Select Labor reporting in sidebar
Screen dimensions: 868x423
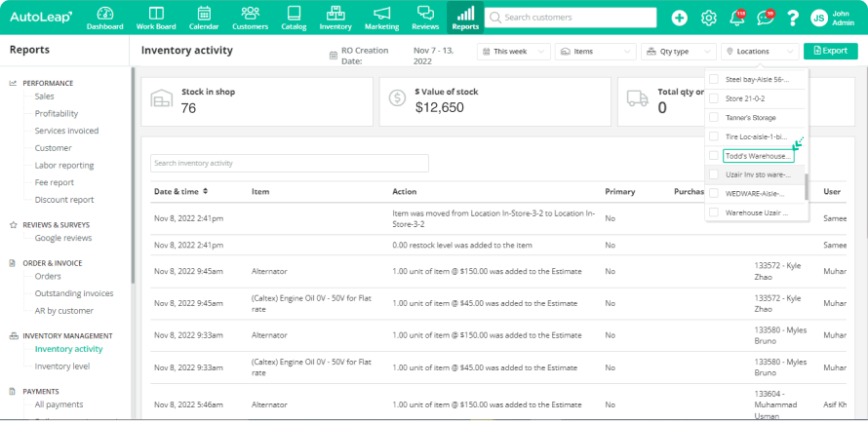tap(64, 166)
